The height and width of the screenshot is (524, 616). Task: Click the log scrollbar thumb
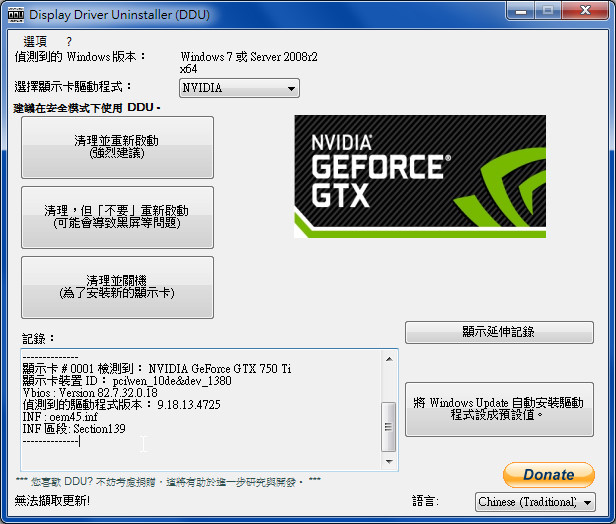tap(389, 427)
